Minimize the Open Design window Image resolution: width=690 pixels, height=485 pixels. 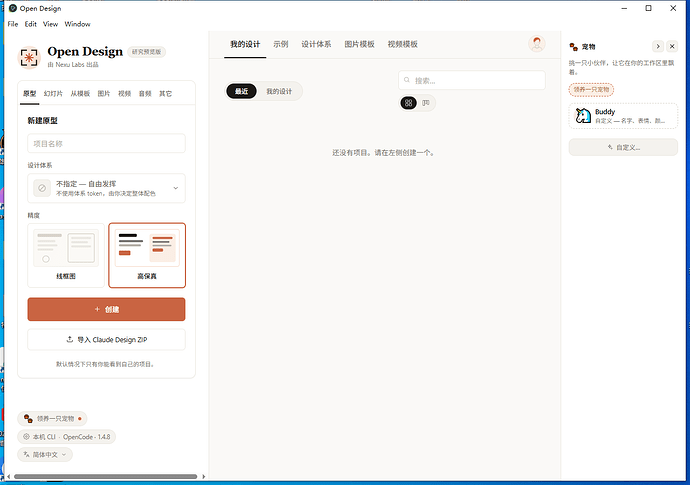tap(624, 8)
